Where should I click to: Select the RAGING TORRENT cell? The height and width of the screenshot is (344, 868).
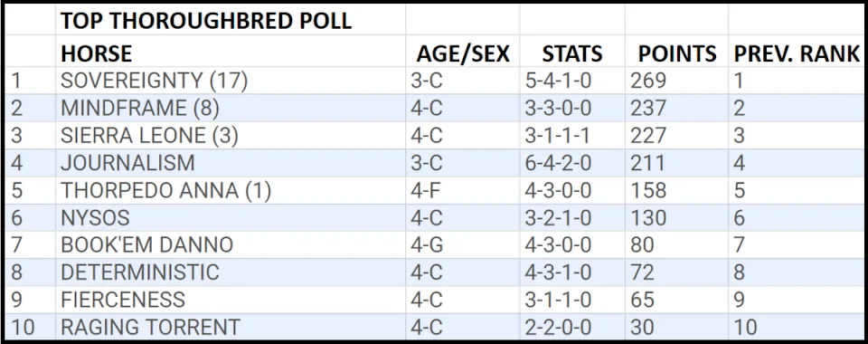[231, 327]
